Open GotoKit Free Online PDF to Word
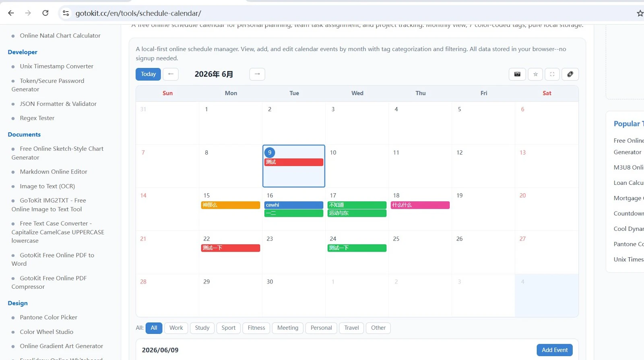The height and width of the screenshot is (360, 644). pos(53,259)
